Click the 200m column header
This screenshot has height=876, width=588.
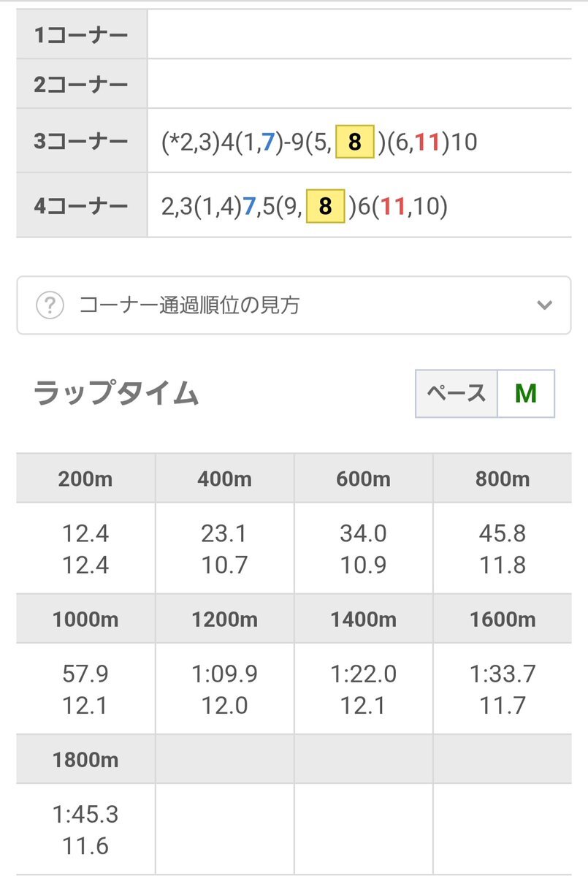(85, 479)
